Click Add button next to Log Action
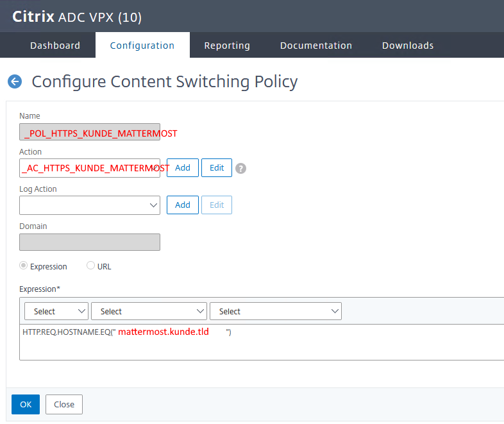This screenshot has width=504, height=424. 183,205
